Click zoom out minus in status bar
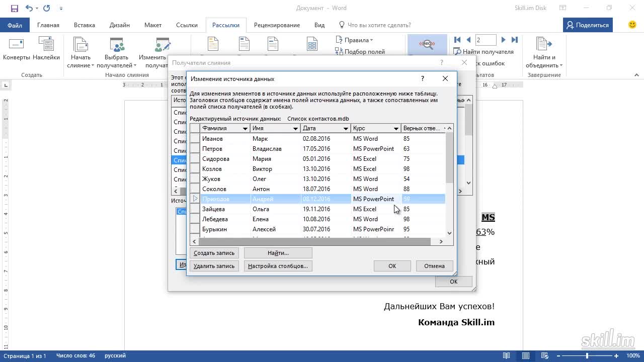 tap(559, 356)
